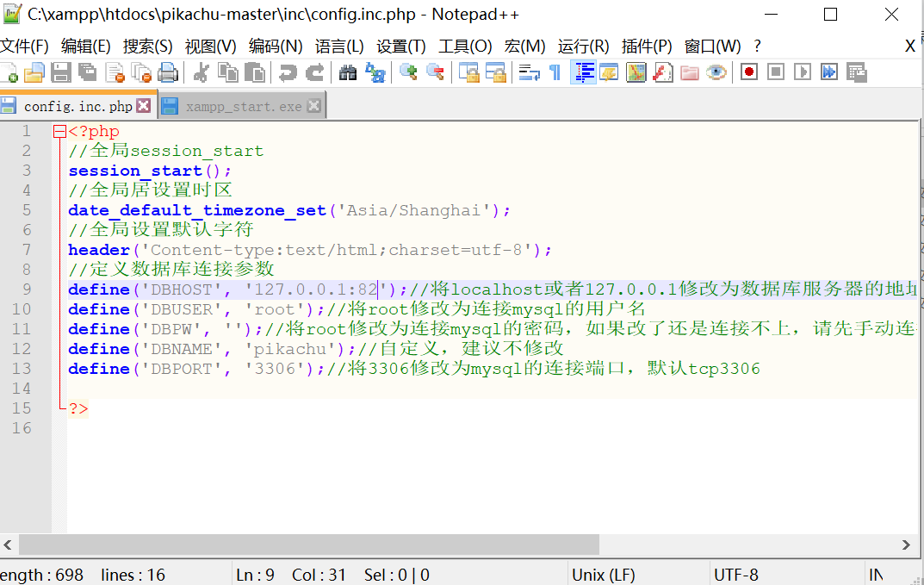Click the Paste clipboard icon
Viewport: 924px width, 585px height.
click(255, 72)
